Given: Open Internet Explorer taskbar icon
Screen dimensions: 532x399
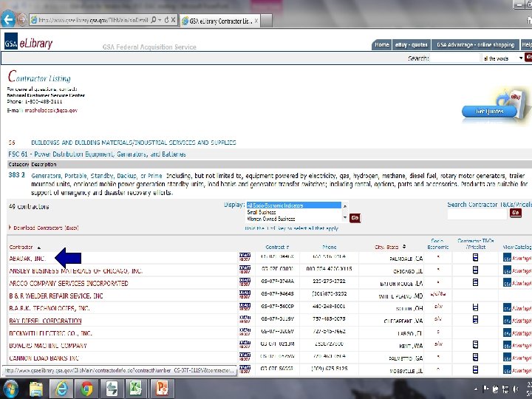Looking at the screenshot, I should click(61, 389).
